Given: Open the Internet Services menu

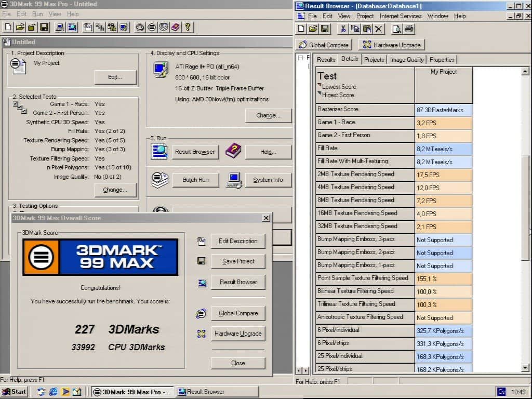Looking at the screenshot, I should click(400, 16).
